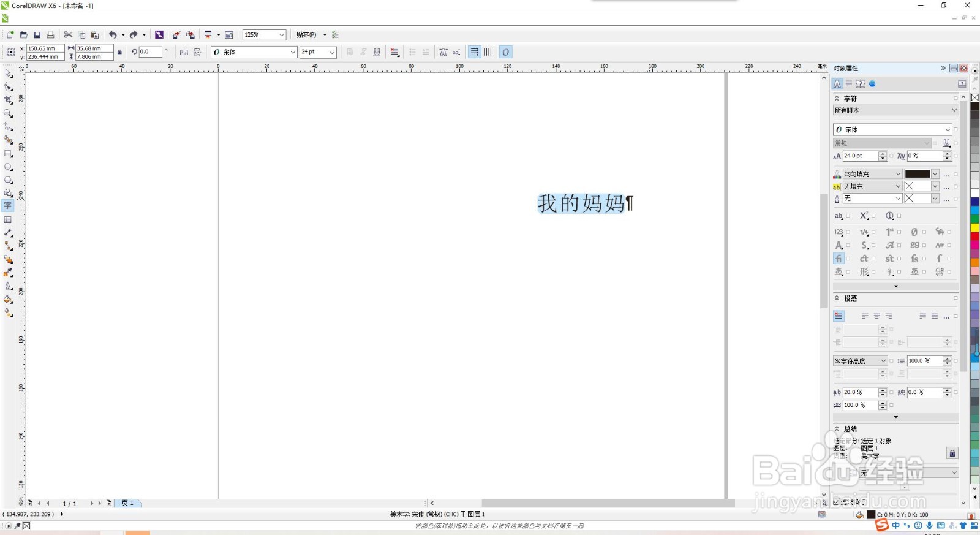
Task: Enable standard ligatures (fi) feature
Action: point(839,259)
